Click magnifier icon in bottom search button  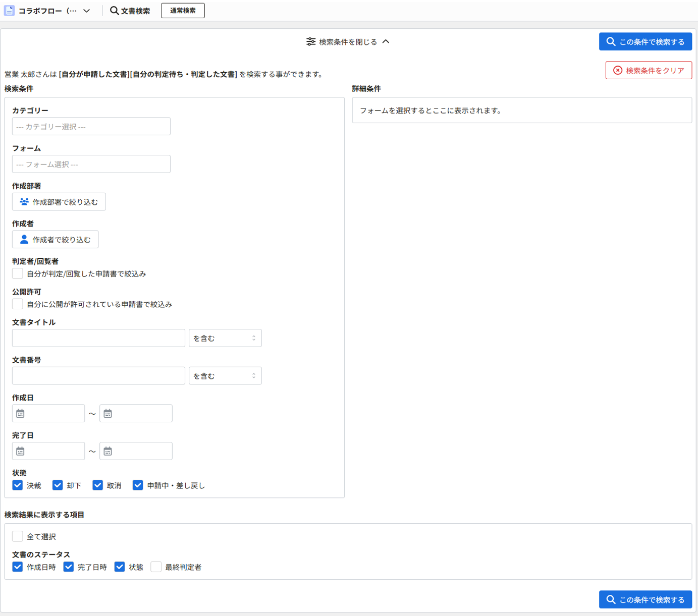point(611,599)
